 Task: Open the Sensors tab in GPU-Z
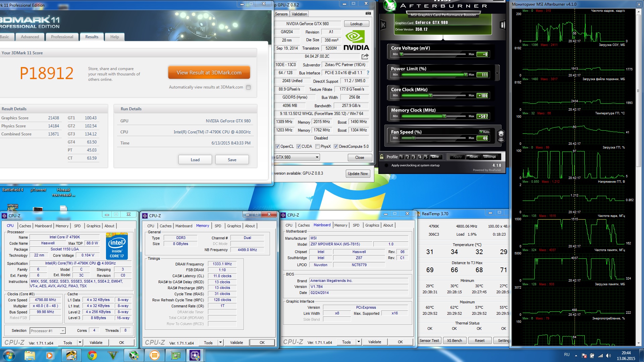281,14
